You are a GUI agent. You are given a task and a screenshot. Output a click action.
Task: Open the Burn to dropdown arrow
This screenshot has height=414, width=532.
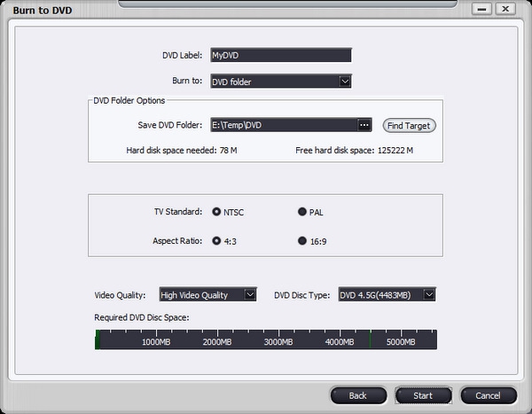point(345,82)
